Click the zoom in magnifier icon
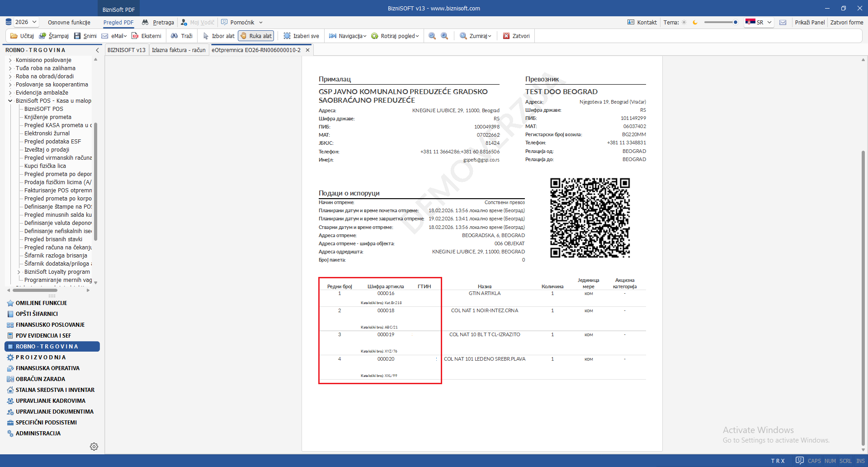Viewport: 868px width, 467px height. coord(444,36)
